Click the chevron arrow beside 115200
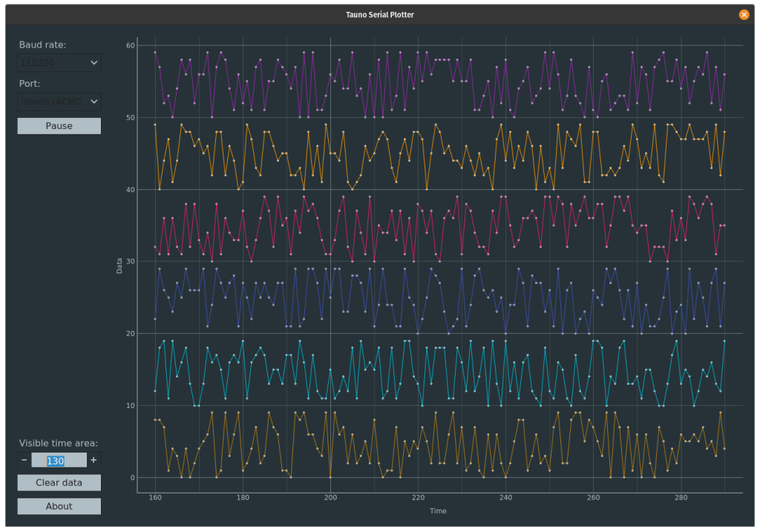The width and height of the screenshot is (760, 532). point(94,63)
